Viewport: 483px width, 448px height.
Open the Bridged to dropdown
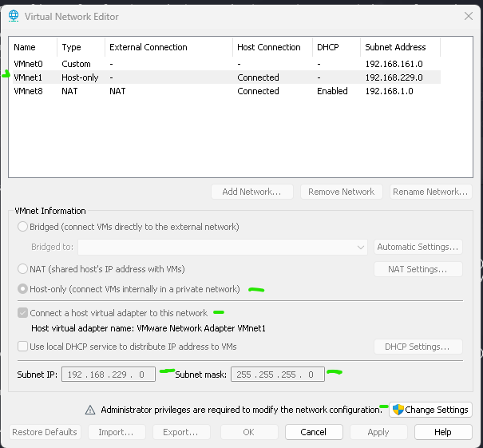coord(223,247)
